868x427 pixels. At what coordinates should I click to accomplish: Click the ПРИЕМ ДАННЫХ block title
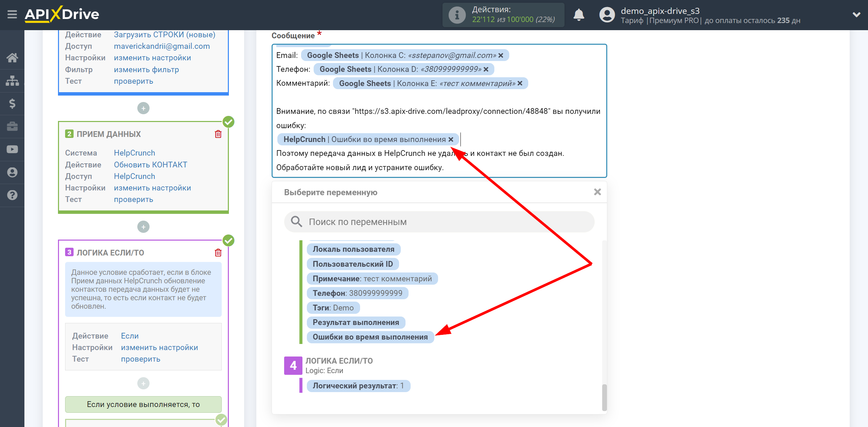point(108,134)
